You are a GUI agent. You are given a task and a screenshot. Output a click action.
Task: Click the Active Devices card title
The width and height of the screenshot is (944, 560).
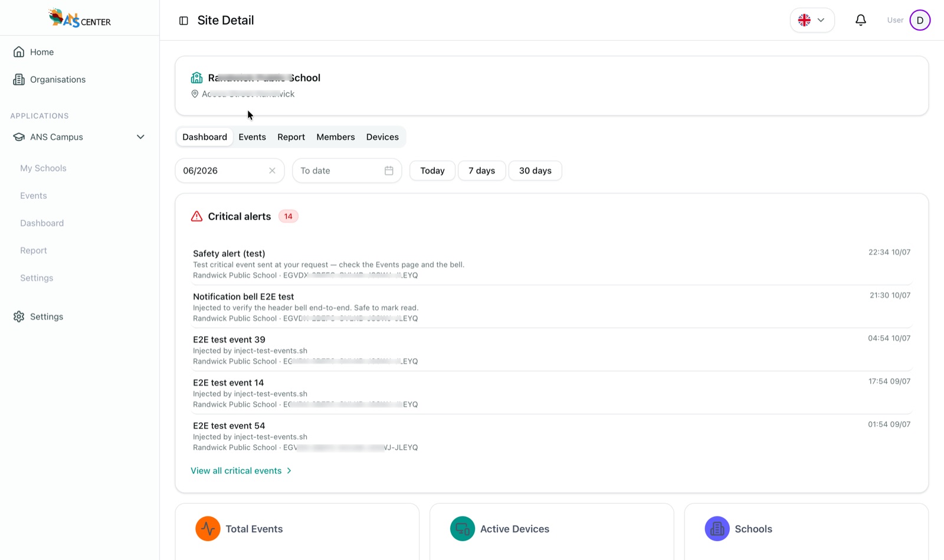click(x=514, y=529)
